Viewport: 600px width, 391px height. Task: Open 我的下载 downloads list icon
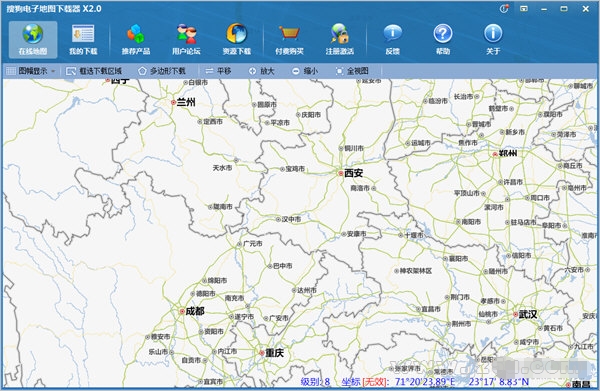click(x=83, y=34)
